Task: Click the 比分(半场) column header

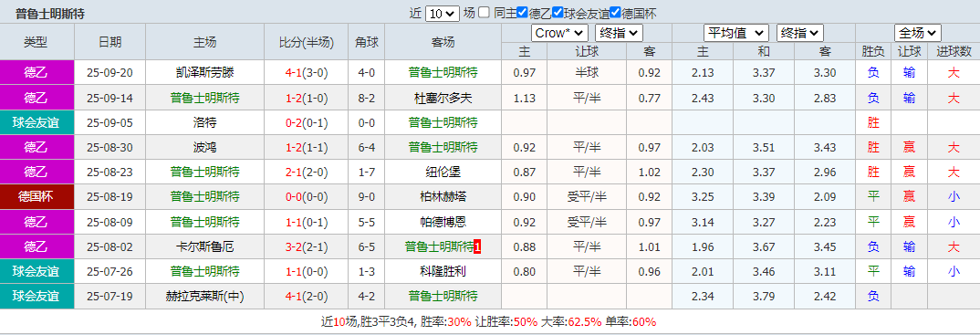Action: [307, 42]
